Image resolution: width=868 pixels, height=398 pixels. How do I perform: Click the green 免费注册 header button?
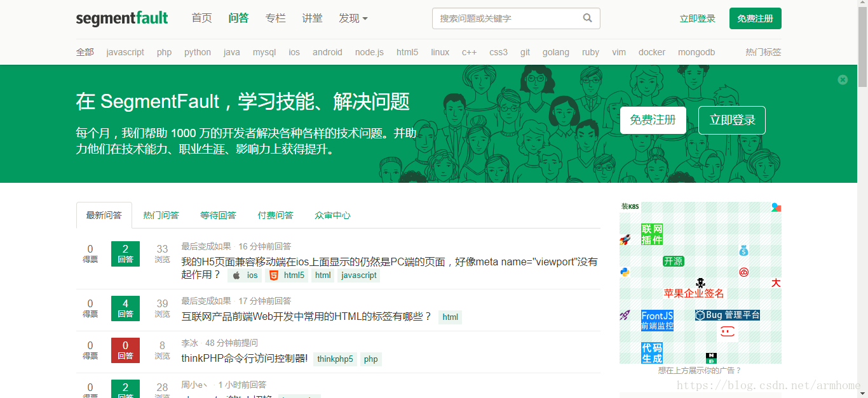pyautogui.click(x=756, y=18)
